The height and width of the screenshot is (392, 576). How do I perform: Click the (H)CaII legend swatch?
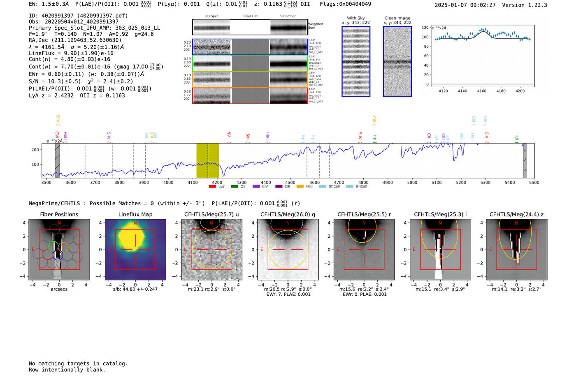350,187
